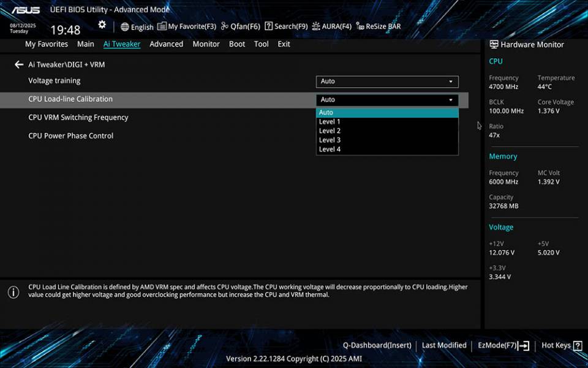Go back using the left arrow icon
This screenshot has width=588, height=368.
(x=18, y=64)
